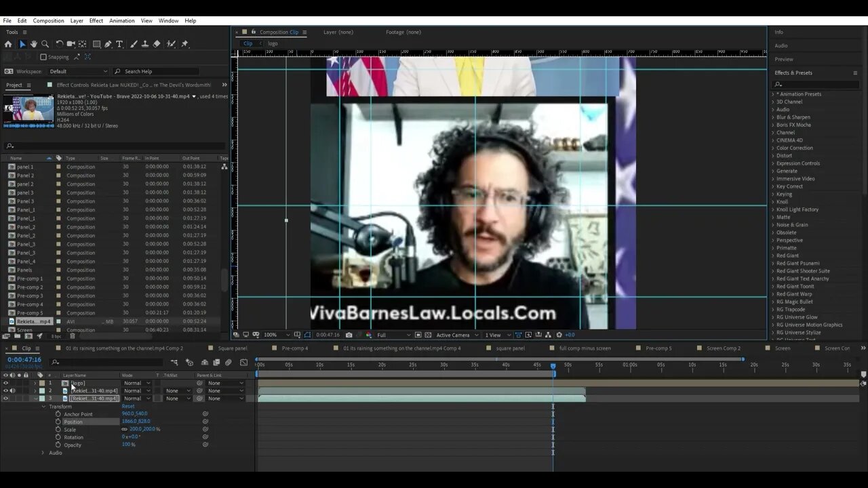This screenshot has height=488, width=868.
Task: Toggle Region of Interest in viewer
Action: [418, 335]
